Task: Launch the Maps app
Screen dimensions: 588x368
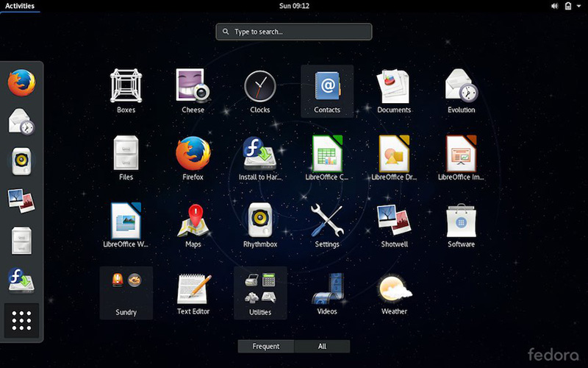Action: [193, 225]
